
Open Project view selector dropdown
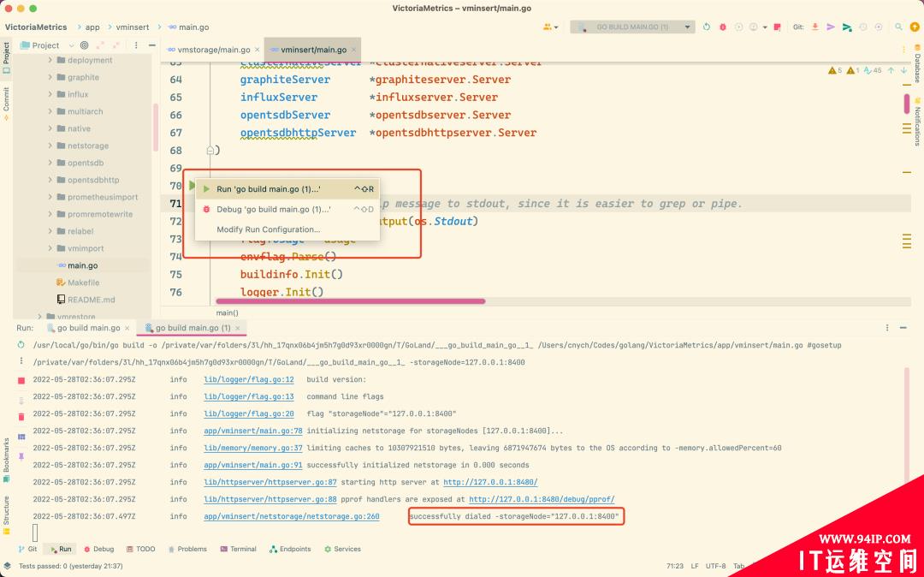pyautogui.click(x=46, y=45)
